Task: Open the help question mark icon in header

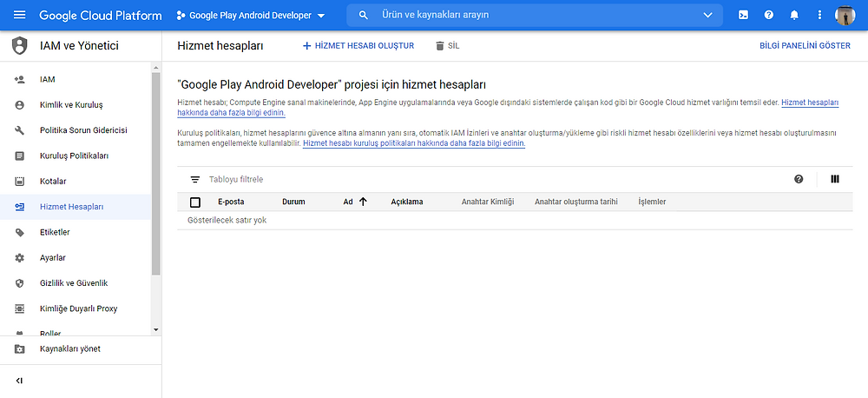Action: coord(769,15)
